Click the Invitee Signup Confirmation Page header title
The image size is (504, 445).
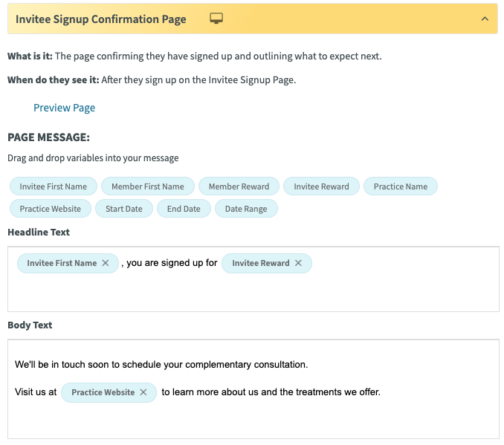(x=101, y=19)
